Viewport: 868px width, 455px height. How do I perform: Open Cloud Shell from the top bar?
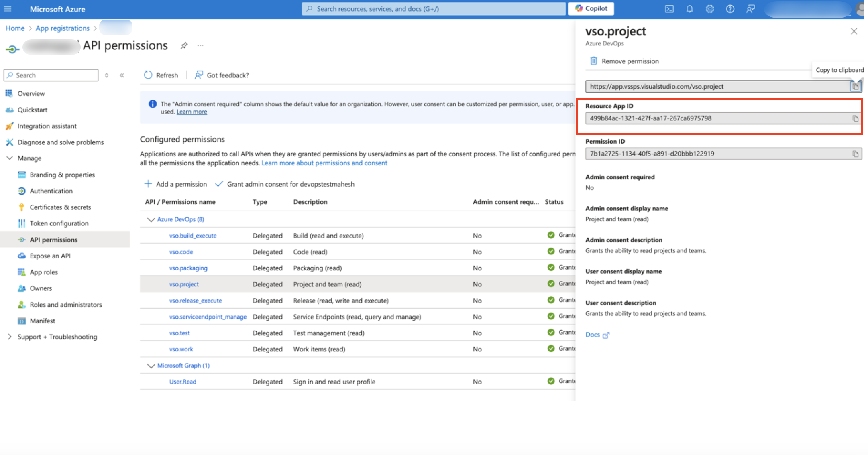pos(669,9)
